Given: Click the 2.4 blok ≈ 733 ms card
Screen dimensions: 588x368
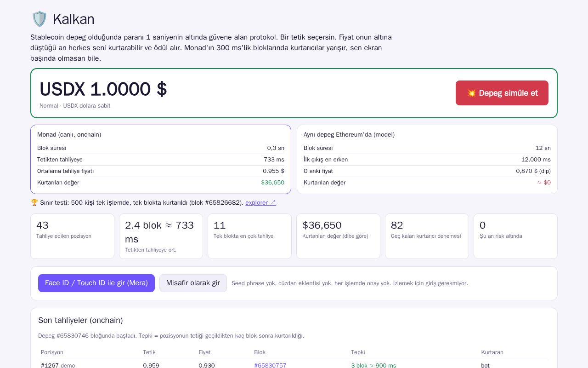Looking at the screenshot, I should 161,236.
